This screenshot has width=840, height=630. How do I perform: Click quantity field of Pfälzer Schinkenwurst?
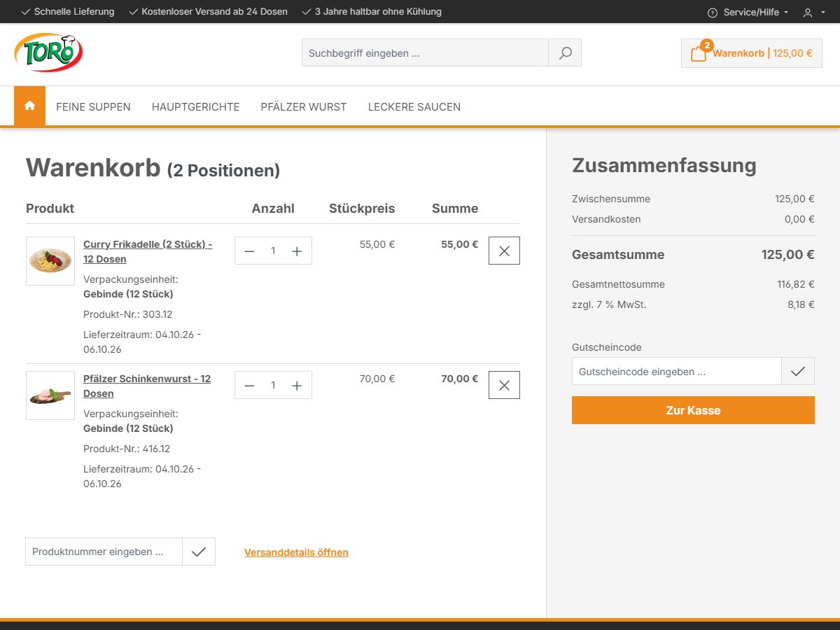coord(273,385)
